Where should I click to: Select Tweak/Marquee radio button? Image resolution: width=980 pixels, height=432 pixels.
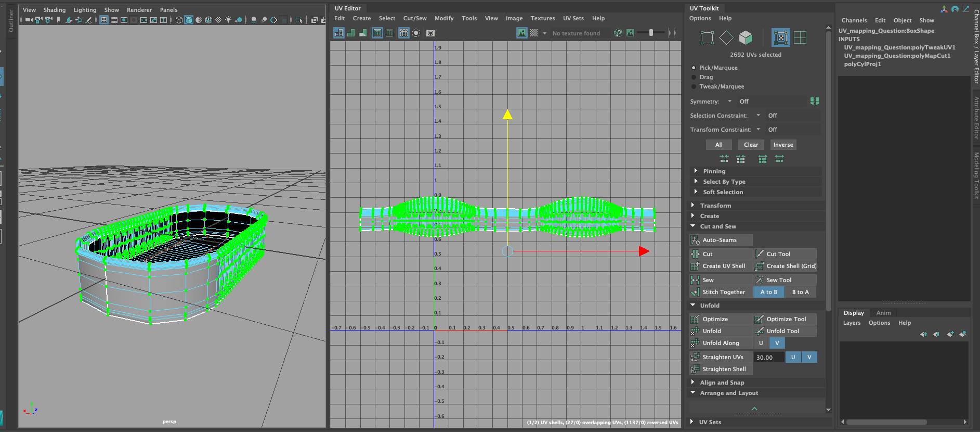694,86
